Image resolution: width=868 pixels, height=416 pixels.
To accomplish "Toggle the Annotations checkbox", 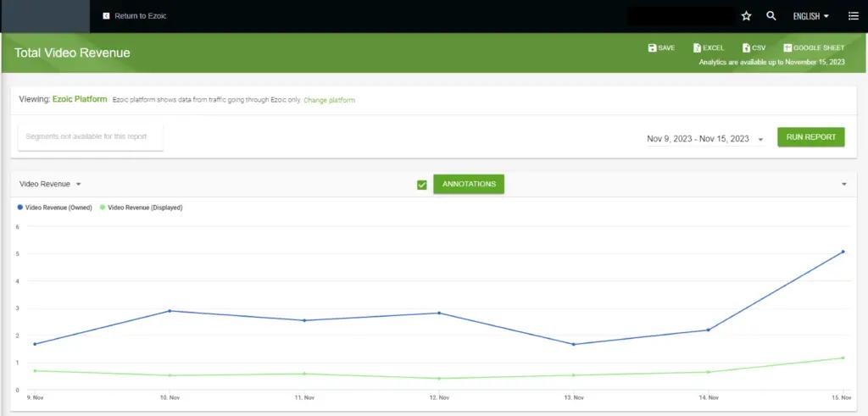I will click(422, 185).
